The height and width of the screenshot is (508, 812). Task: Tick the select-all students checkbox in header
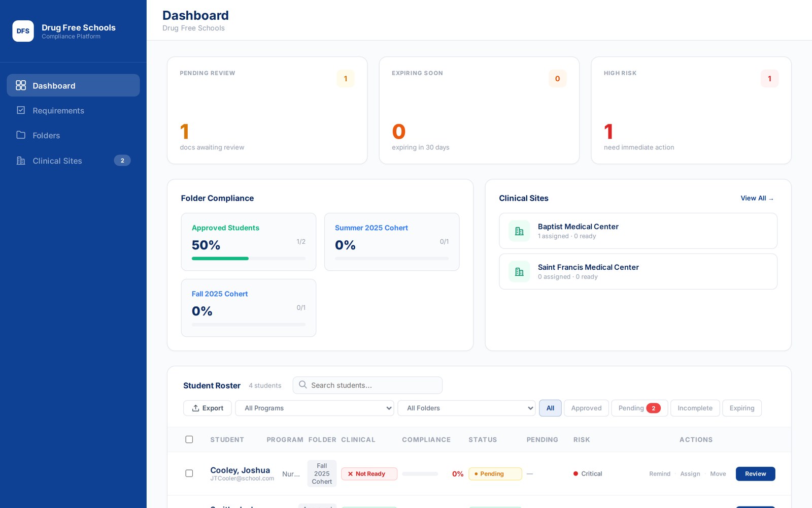(x=189, y=439)
